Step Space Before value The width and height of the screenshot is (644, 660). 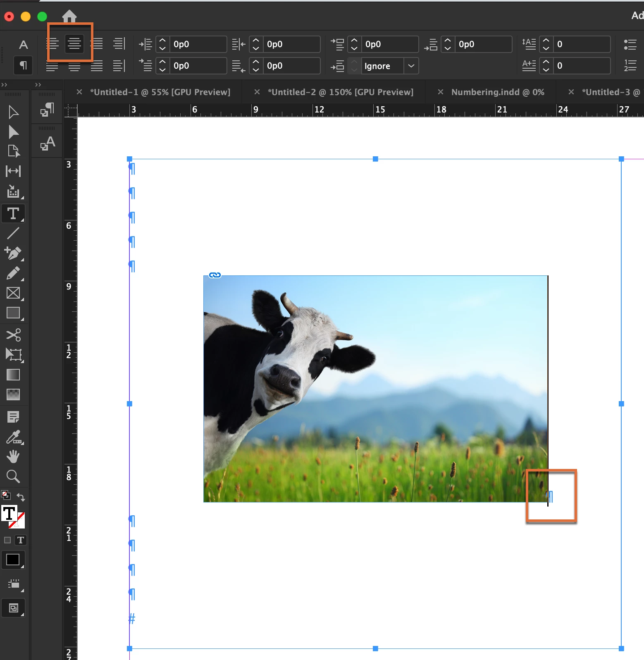[x=354, y=44]
